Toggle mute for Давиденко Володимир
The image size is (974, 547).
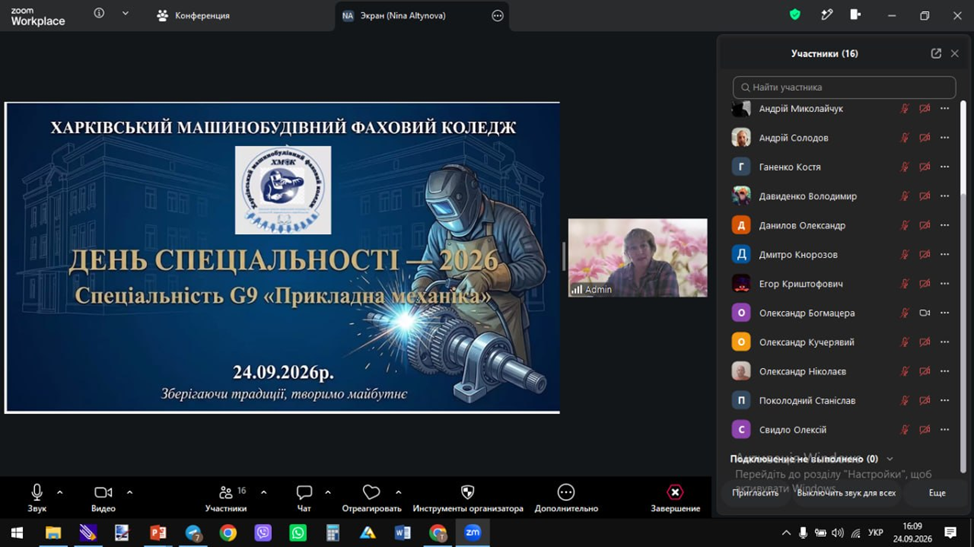point(904,196)
